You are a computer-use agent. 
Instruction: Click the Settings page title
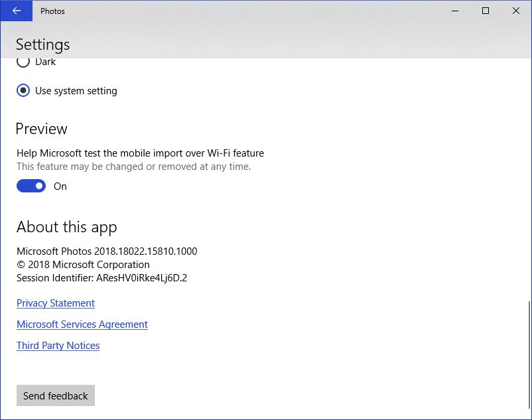[42, 44]
